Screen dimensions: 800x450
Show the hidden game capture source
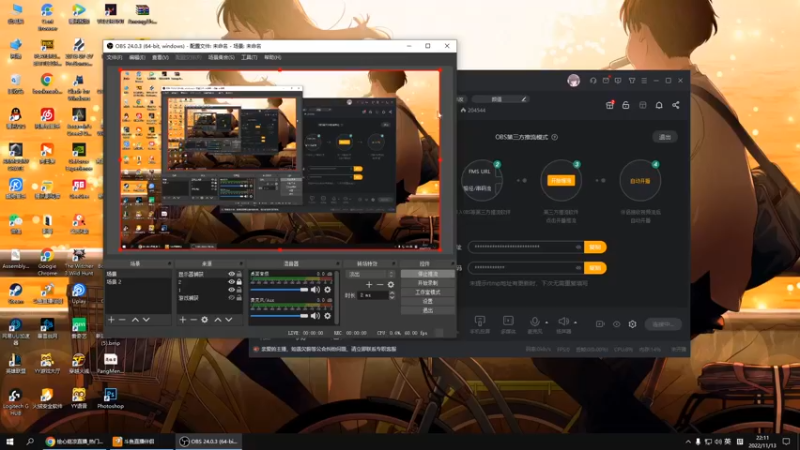[x=231, y=297]
